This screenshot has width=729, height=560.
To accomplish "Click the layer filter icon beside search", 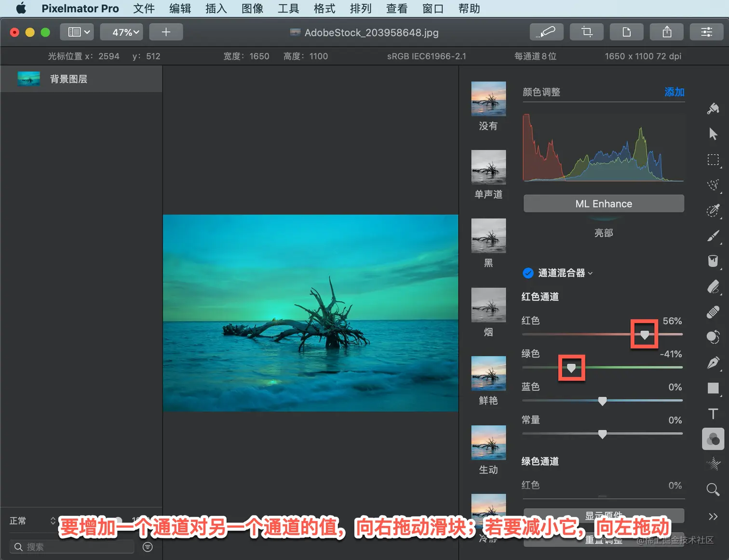I will pyautogui.click(x=148, y=547).
